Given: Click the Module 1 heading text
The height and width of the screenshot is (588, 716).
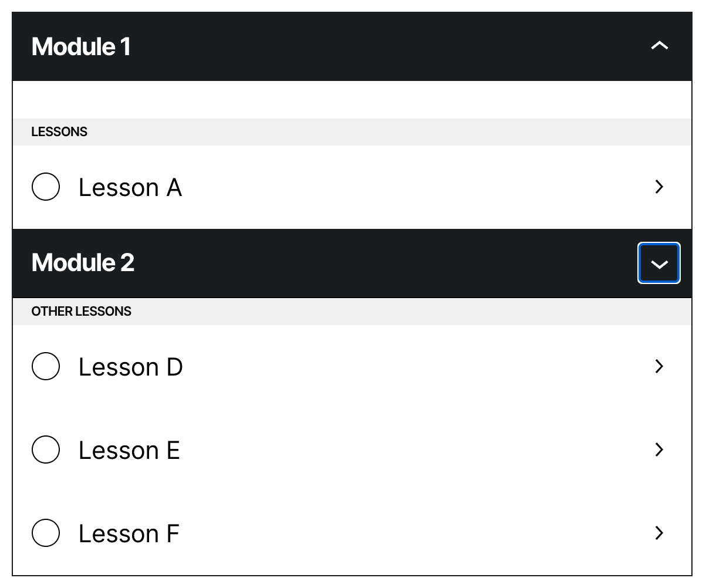Looking at the screenshot, I should pos(81,46).
